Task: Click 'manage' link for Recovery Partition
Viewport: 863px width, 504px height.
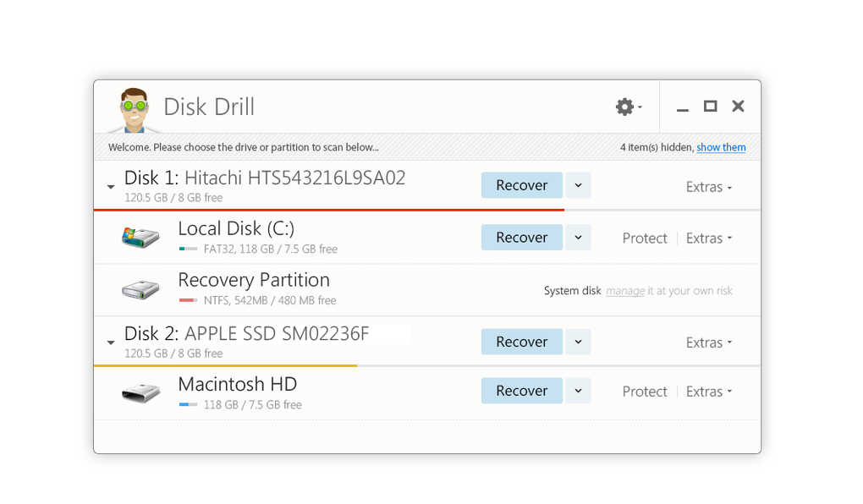Action: point(625,291)
